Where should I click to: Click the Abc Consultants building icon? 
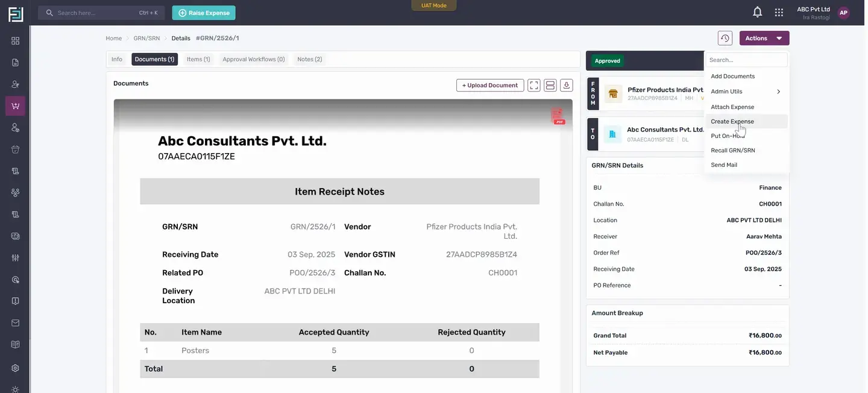pos(613,134)
